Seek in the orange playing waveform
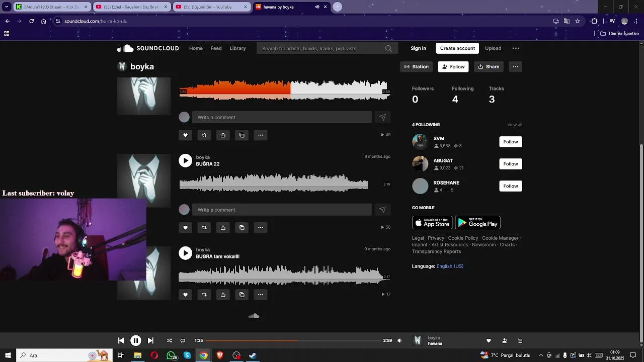 pos(284,90)
